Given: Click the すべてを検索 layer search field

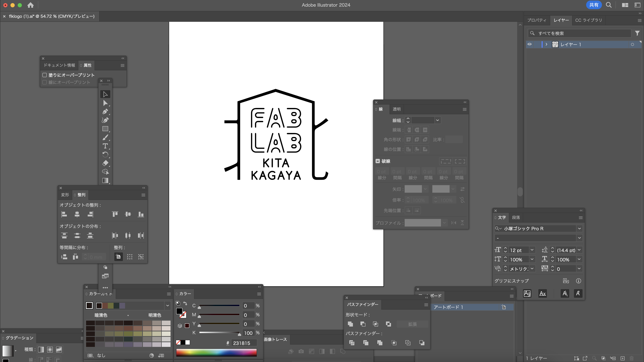Looking at the screenshot, I should (x=579, y=33).
